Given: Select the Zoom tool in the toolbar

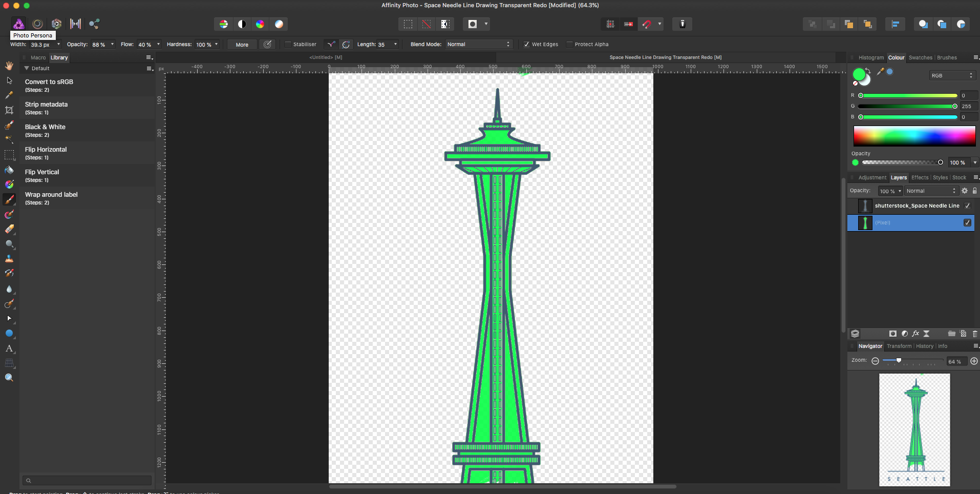Looking at the screenshot, I should tap(9, 378).
